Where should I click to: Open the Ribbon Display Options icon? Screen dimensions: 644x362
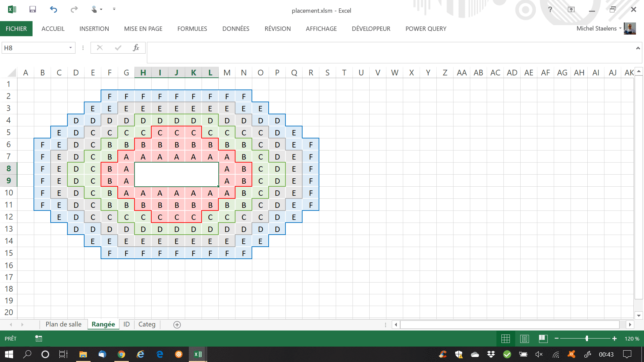coord(571,9)
